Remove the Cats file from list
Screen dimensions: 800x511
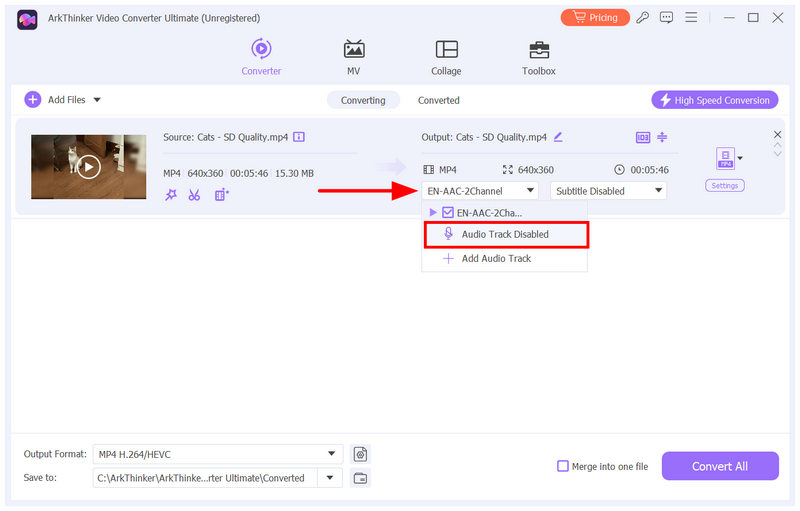(777, 135)
